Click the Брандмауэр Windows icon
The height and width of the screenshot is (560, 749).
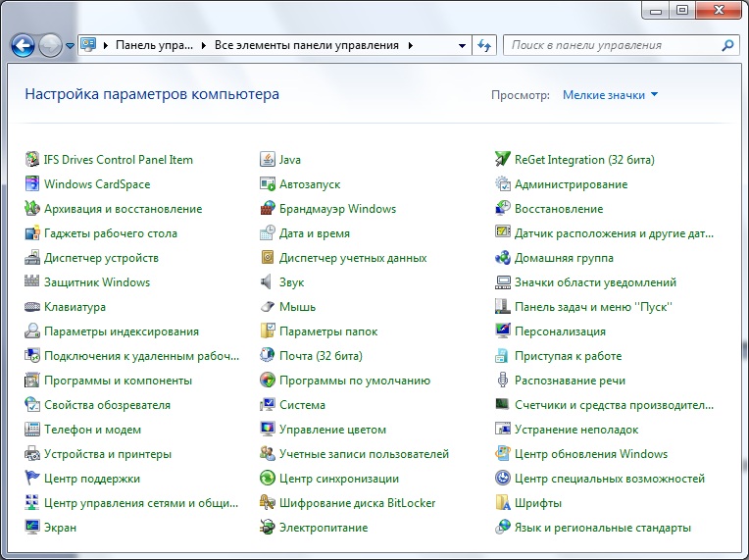point(268,208)
